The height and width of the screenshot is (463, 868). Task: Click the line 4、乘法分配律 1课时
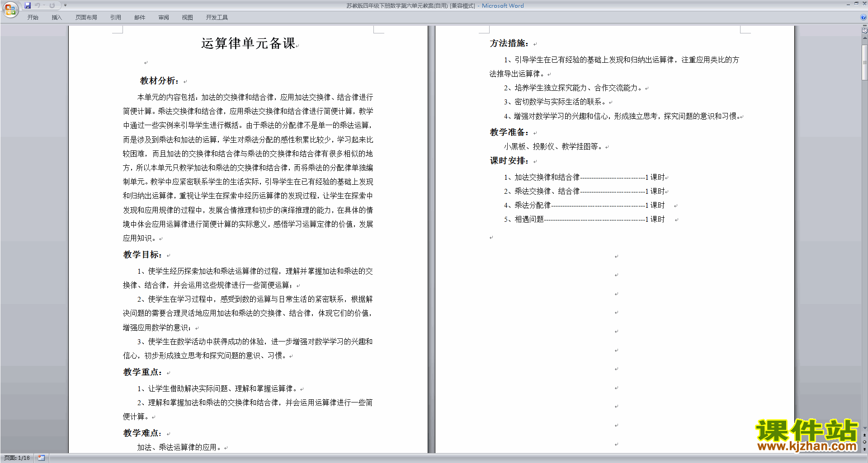[585, 206]
